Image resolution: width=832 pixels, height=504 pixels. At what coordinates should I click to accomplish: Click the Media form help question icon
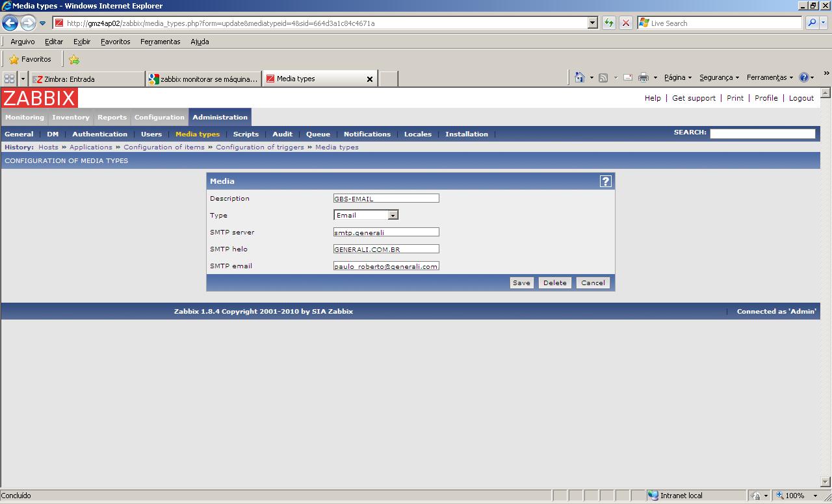[605, 181]
